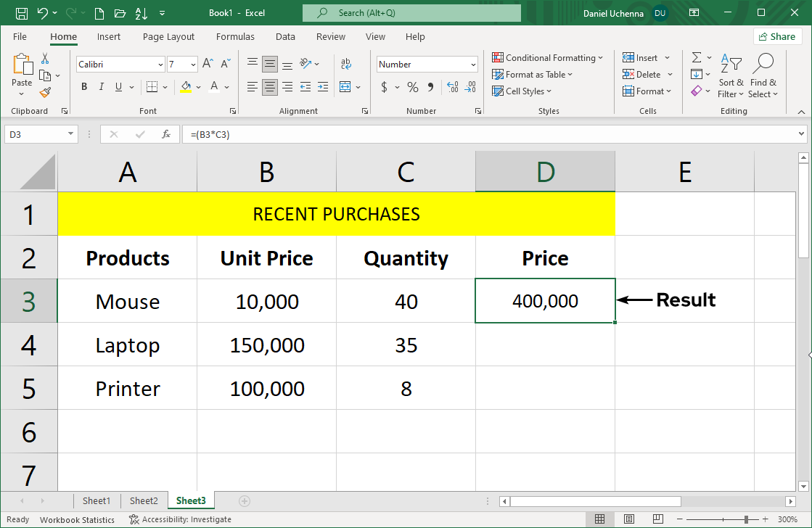Screen dimensions: 812x528
Task: Switch to the Formulas ribbon tab
Action: pos(235,36)
